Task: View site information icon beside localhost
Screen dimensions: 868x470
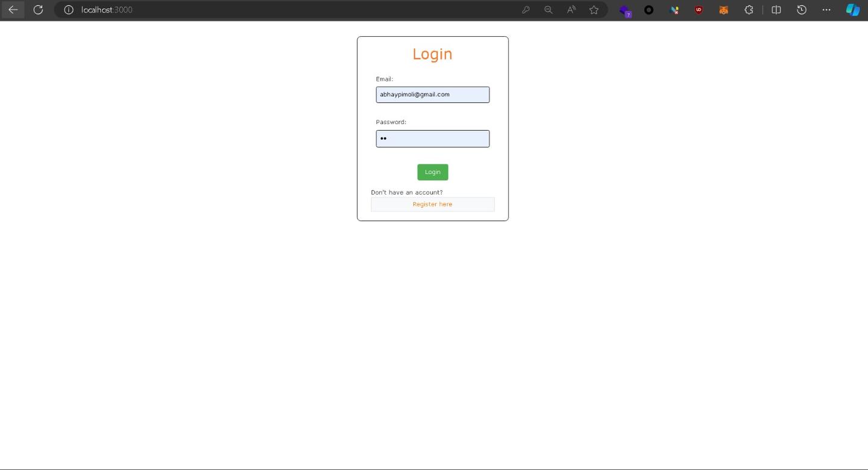Action: pyautogui.click(x=69, y=10)
